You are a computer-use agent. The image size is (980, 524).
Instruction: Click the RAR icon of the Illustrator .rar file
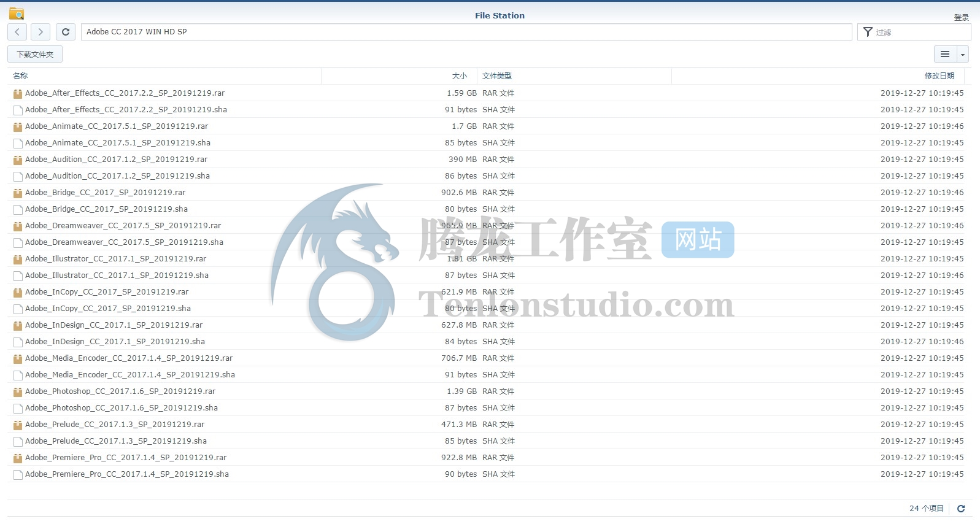coord(18,259)
